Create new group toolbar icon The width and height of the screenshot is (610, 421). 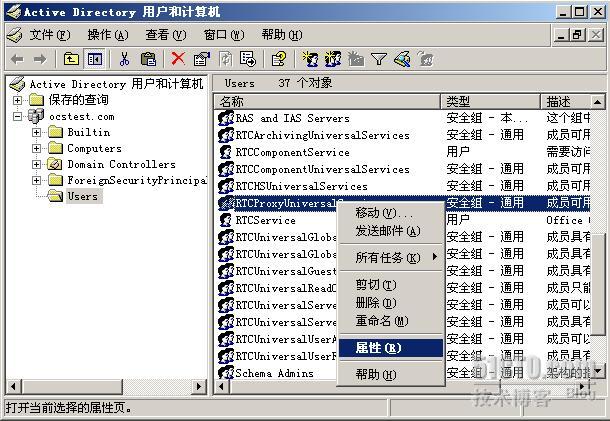[x=333, y=59]
